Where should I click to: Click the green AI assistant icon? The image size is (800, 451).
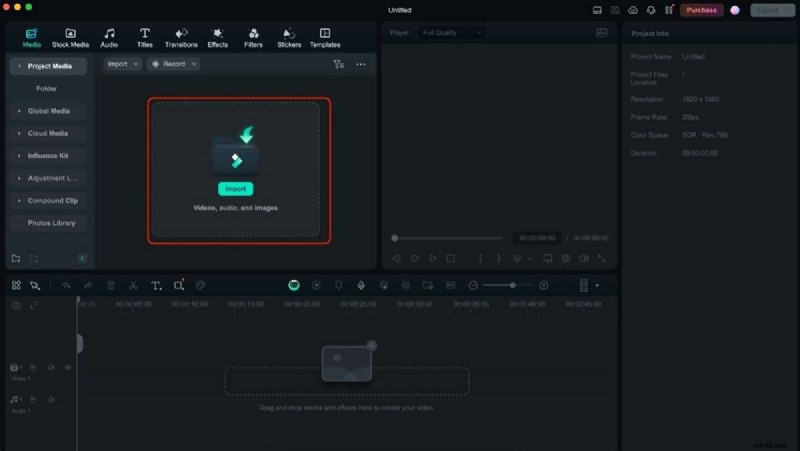(294, 286)
